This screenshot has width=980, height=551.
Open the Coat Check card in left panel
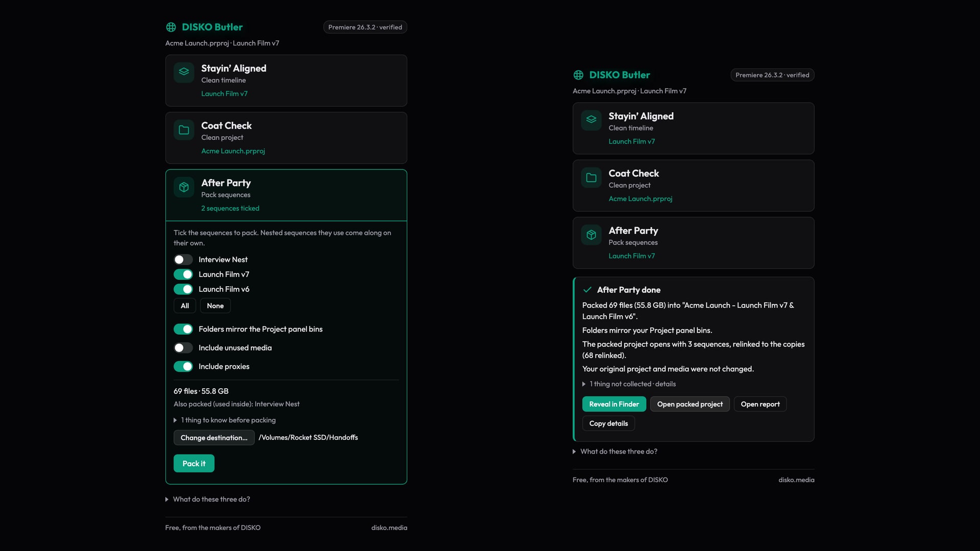286,138
